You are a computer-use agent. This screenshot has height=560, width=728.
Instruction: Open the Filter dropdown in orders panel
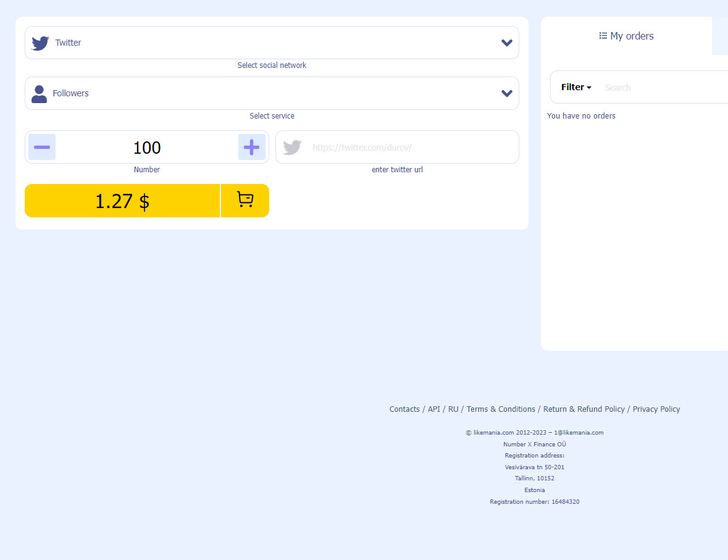(576, 87)
